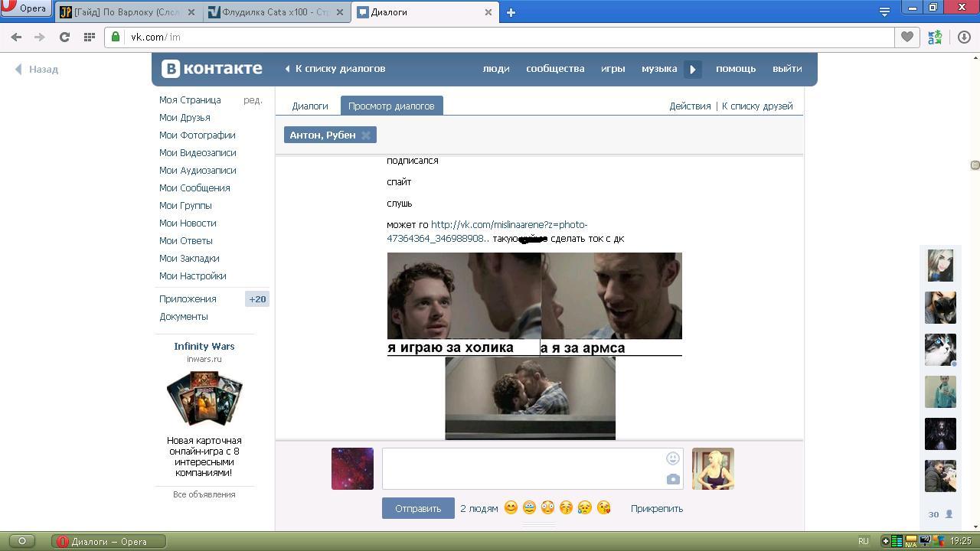Open the tab menu stack icon
This screenshot has height=551, width=980.
click(x=884, y=11)
